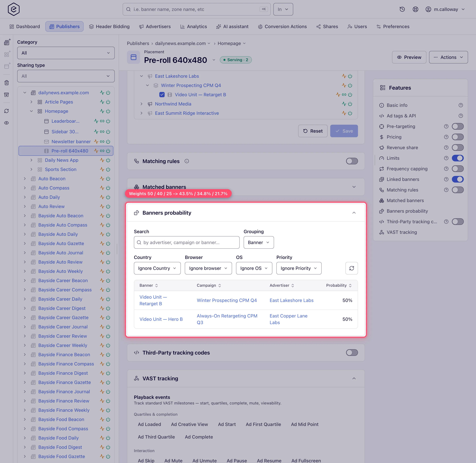Open the Category dropdown
This screenshot has width=476, height=463.
66,53
